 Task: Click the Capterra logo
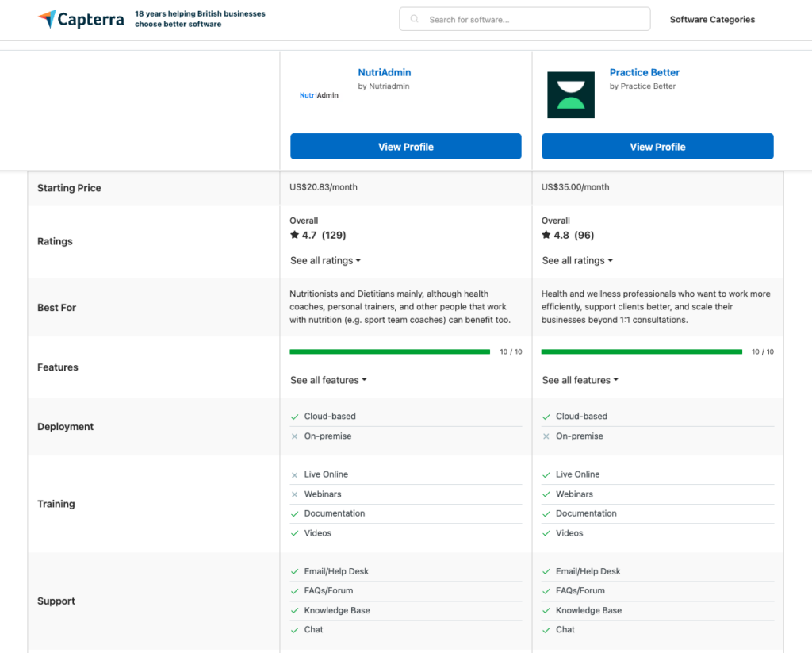point(81,19)
